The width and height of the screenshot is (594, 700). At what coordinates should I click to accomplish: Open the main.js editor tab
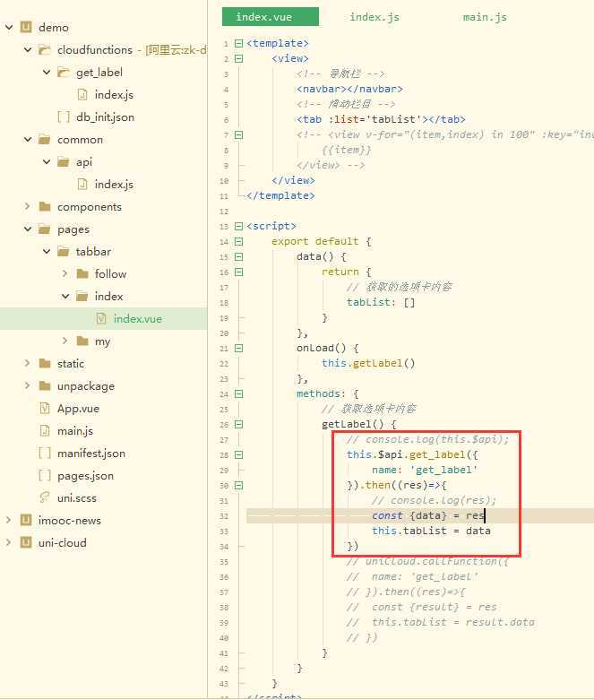485,17
